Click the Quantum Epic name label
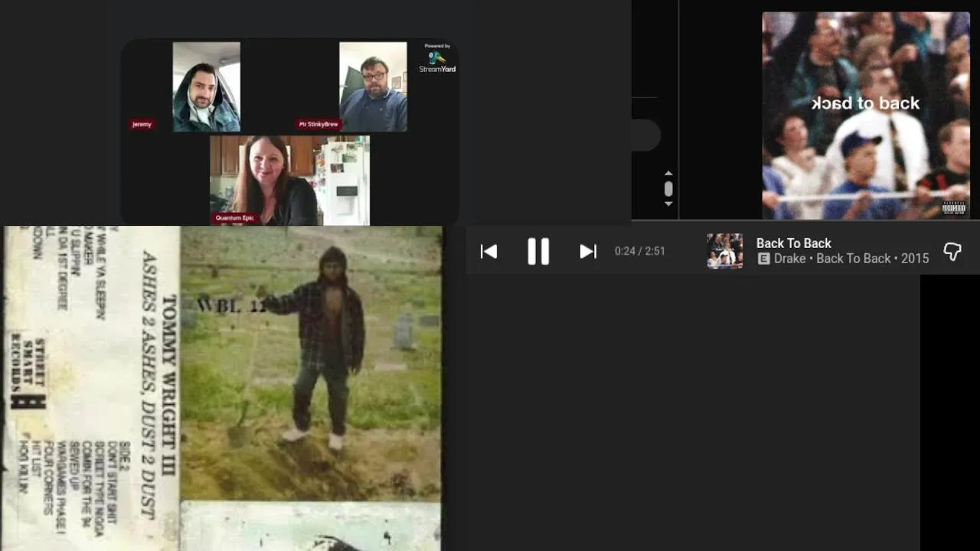This screenshot has height=551, width=980. (x=234, y=218)
